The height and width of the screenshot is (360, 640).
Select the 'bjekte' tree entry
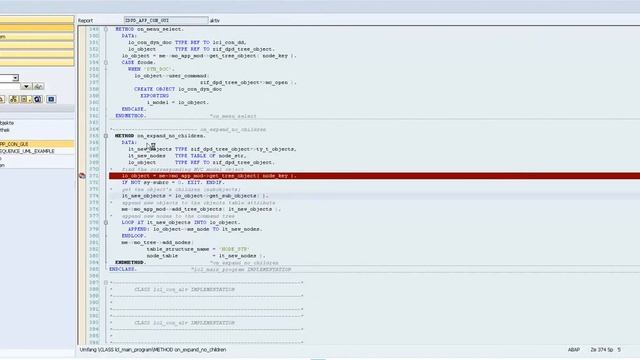click(x=7, y=123)
